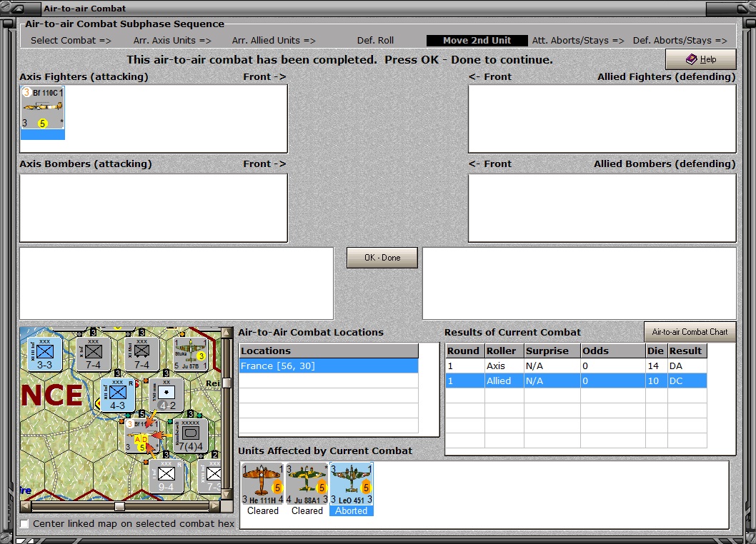Click the blue 3-3 infantry corps counter on map

[x=45, y=353]
